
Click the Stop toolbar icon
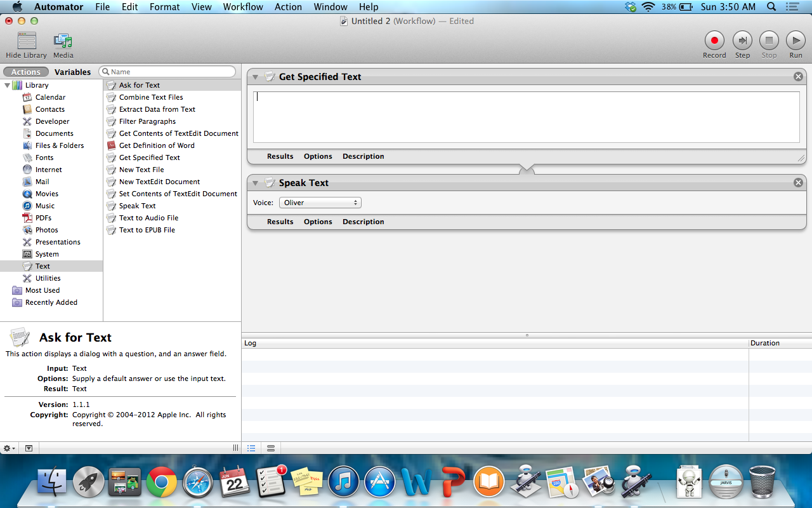pyautogui.click(x=769, y=41)
